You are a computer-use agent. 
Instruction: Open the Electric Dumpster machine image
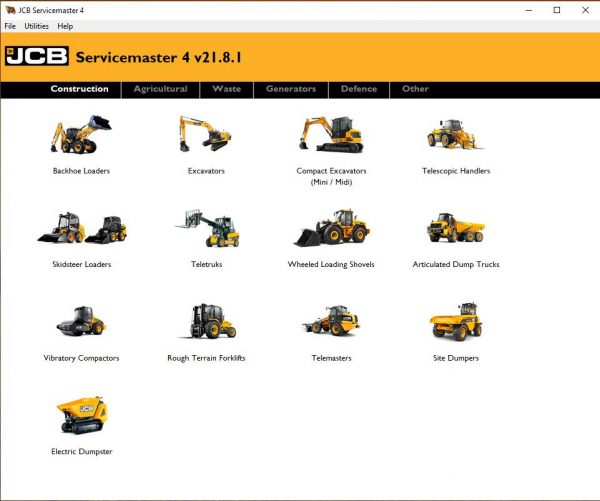coord(82,415)
